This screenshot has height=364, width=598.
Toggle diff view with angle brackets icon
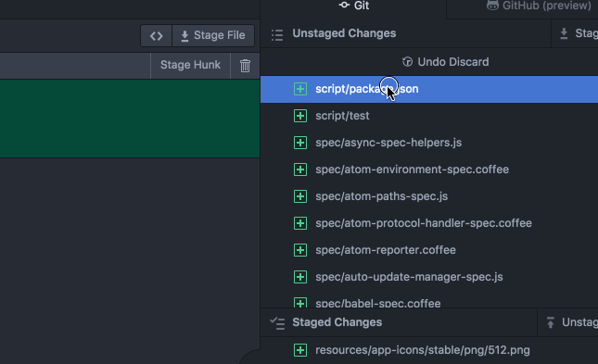pyautogui.click(x=157, y=36)
